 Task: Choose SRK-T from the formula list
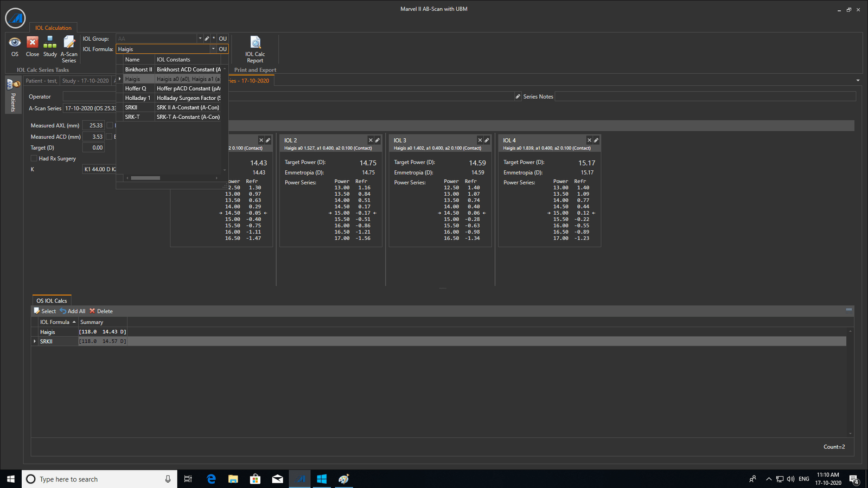coord(132,117)
